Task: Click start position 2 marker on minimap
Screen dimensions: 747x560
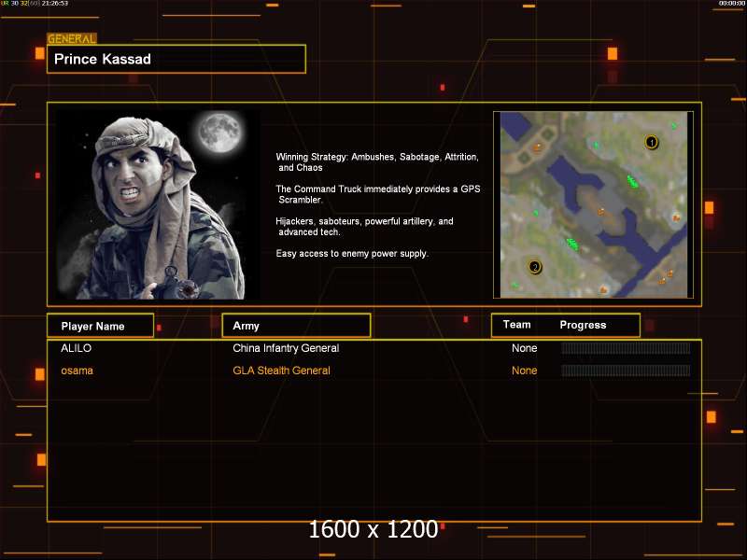Action: point(535,267)
